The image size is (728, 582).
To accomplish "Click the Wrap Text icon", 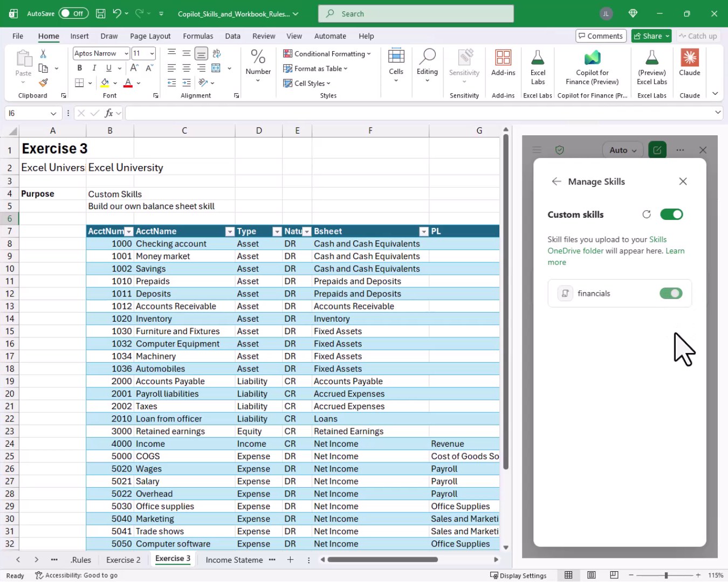I will 217,53.
